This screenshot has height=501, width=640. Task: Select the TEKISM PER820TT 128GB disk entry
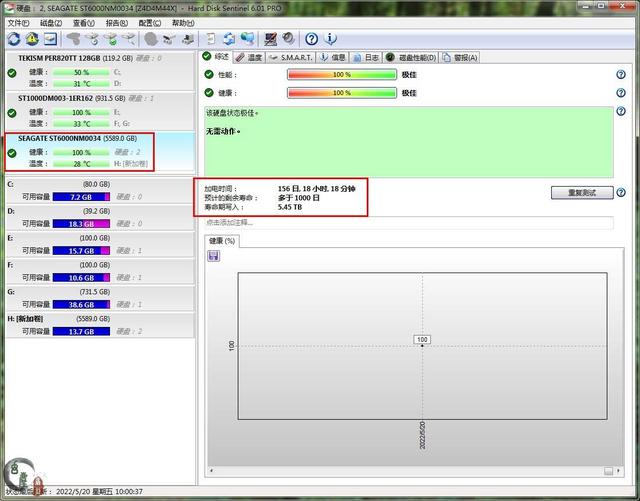[100, 71]
